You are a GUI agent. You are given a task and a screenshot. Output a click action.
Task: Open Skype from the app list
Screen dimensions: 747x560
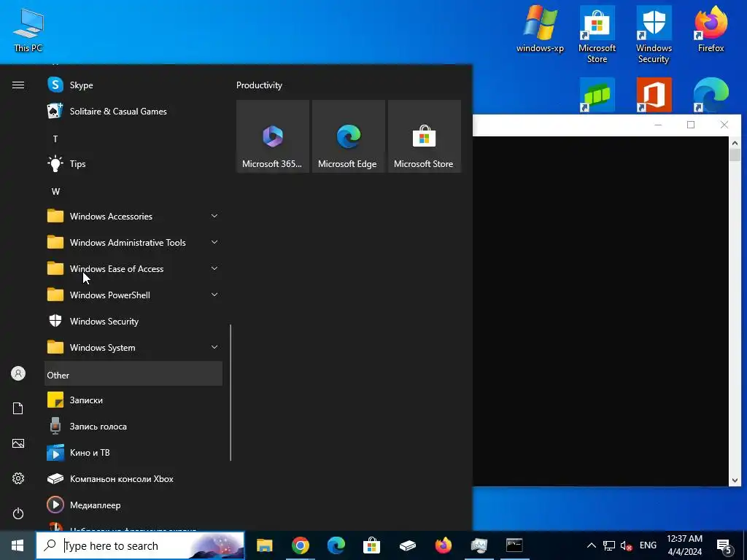(x=133, y=85)
